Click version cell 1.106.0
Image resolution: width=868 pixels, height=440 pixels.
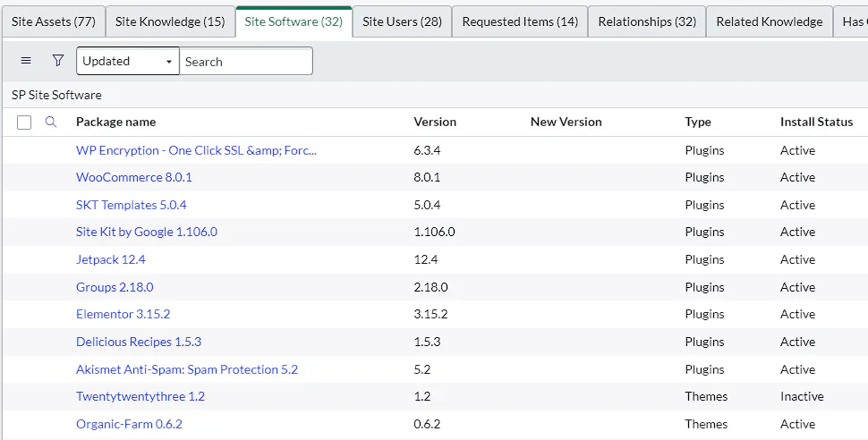[x=435, y=232]
